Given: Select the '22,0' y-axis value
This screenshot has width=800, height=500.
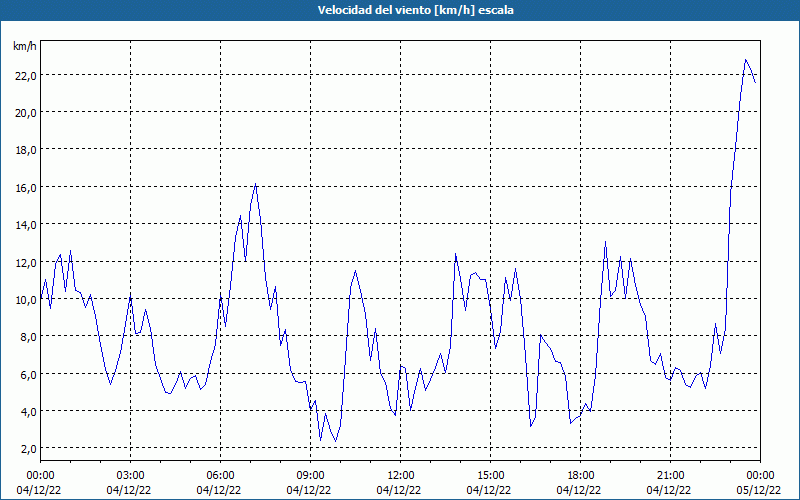Looking at the screenshot, I should (25, 76).
